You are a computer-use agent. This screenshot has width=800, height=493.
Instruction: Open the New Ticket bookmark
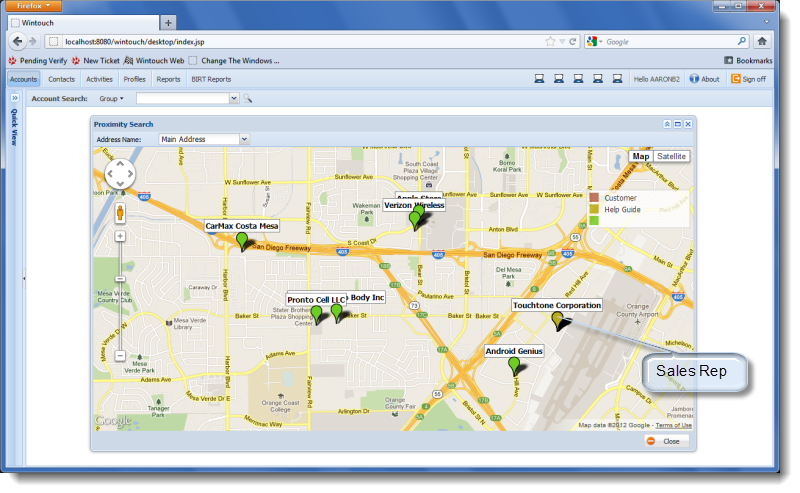[x=95, y=61]
